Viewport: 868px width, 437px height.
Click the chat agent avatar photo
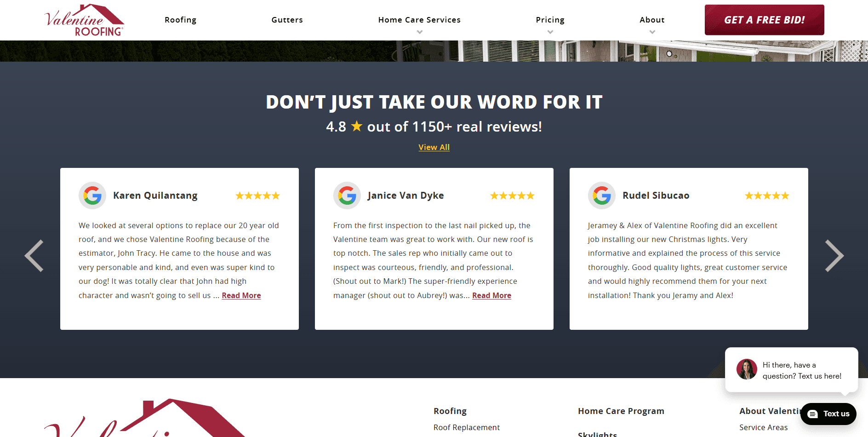[747, 369]
